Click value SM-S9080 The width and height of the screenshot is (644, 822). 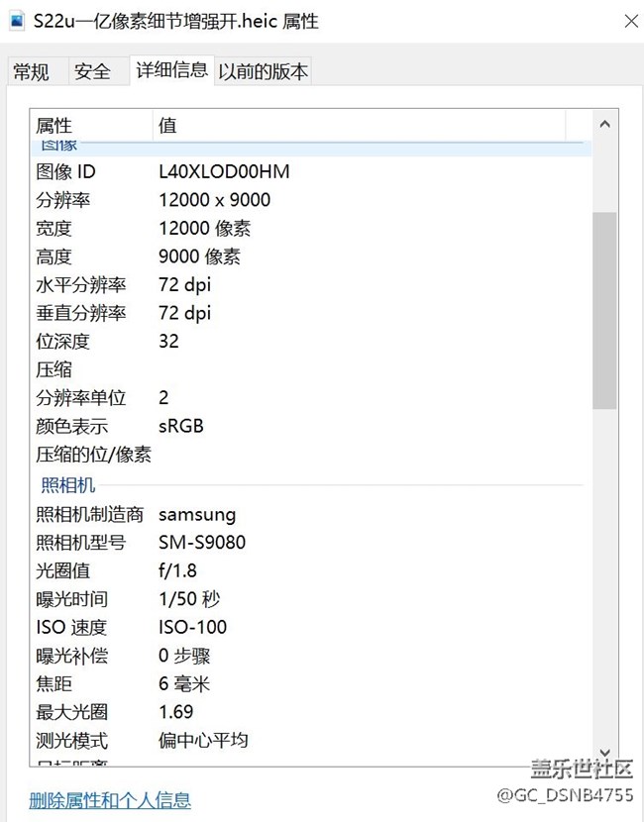coord(202,543)
